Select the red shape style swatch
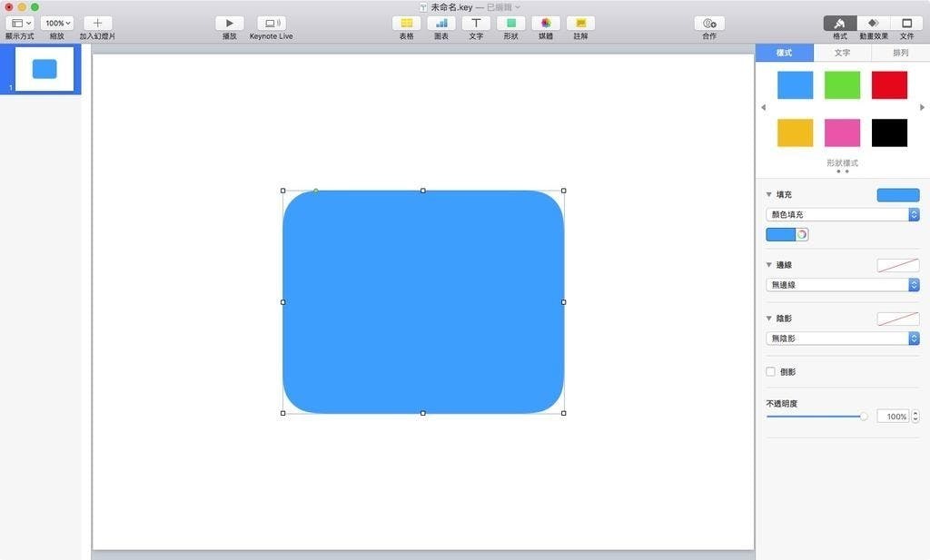This screenshot has width=930, height=560. pyautogui.click(x=889, y=85)
